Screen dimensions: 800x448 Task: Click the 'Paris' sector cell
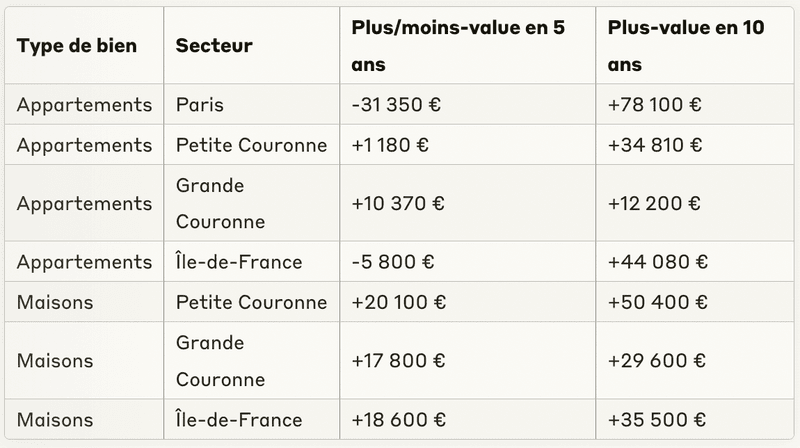coord(200,105)
